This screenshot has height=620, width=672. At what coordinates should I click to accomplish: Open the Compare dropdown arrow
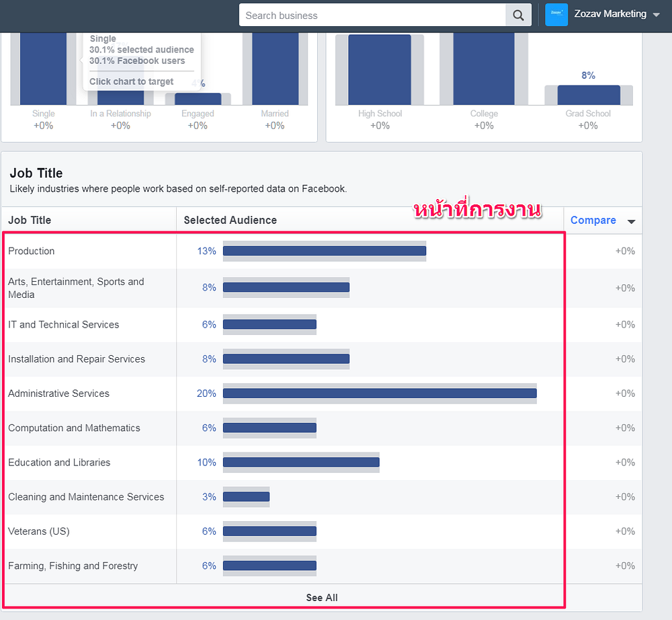(x=631, y=221)
